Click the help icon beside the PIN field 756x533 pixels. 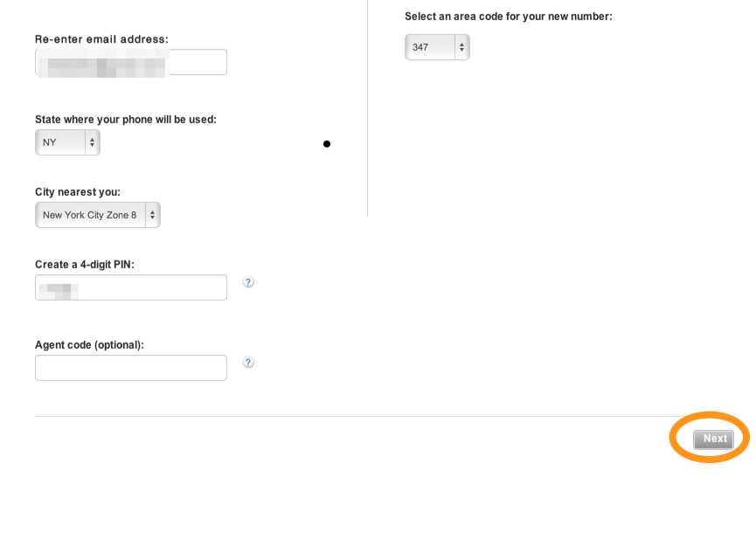tap(248, 282)
